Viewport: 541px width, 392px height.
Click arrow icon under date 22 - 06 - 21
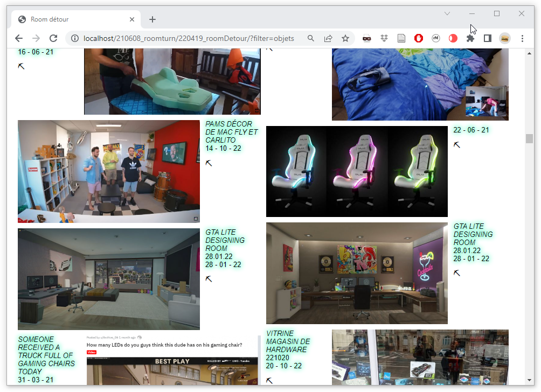[457, 145]
